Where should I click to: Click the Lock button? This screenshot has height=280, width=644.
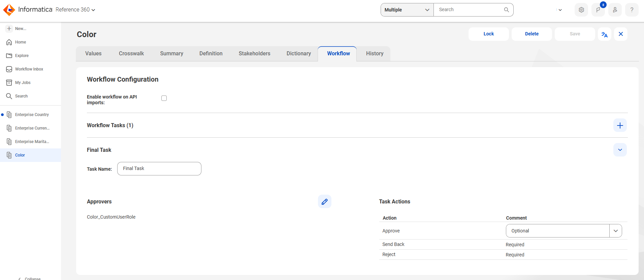point(489,34)
